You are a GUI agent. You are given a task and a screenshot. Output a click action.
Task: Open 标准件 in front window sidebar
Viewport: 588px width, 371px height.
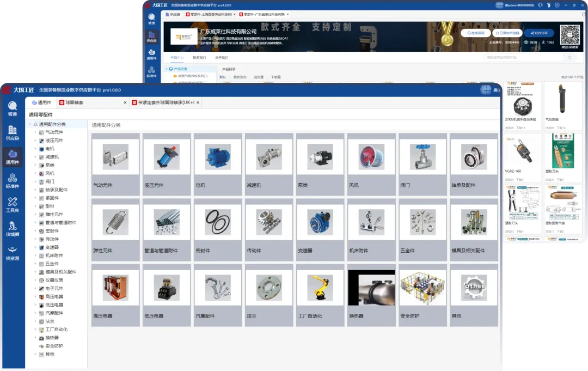point(13,181)
